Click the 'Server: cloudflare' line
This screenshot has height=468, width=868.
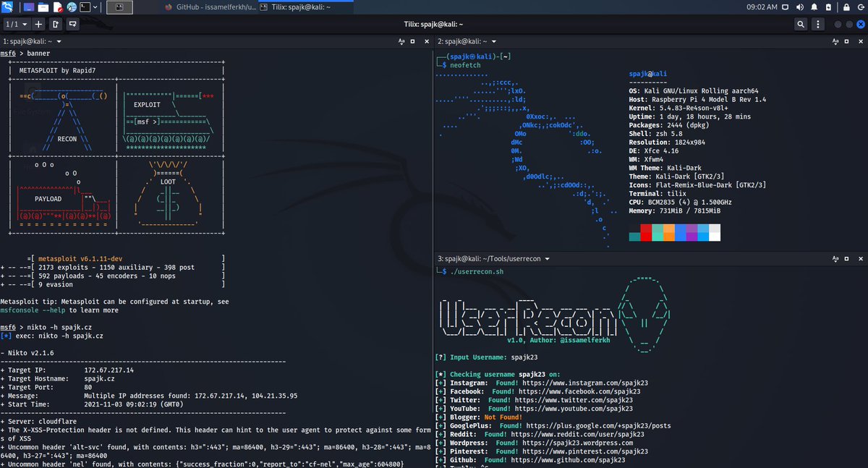(40, 421)
